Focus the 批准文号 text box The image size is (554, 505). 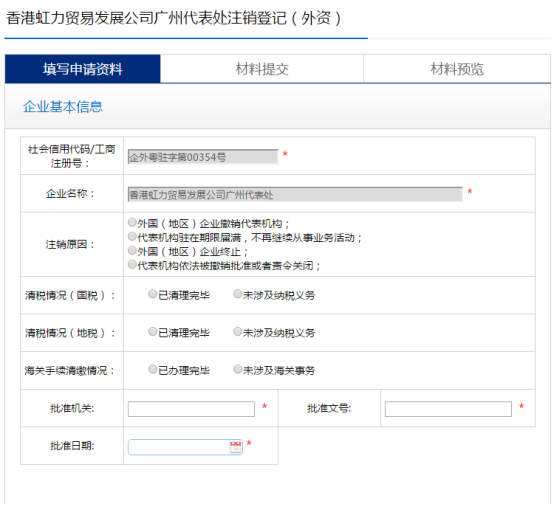(448, 409)
